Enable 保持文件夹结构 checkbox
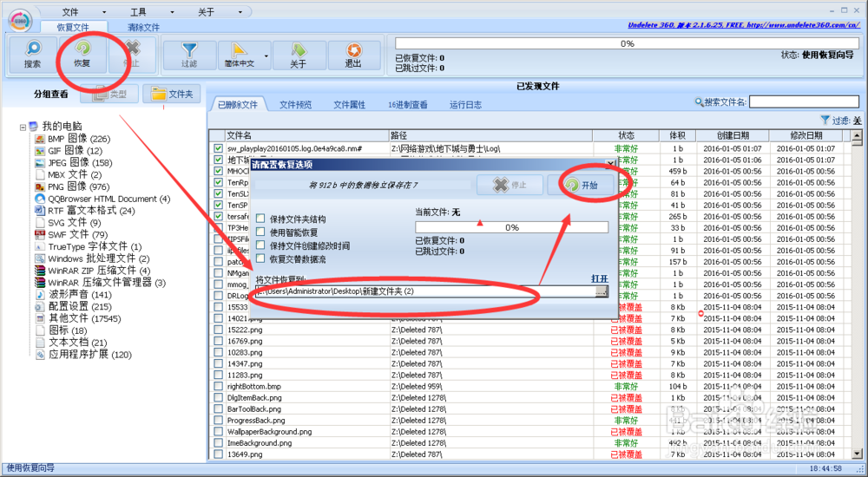Screen dimensions: 868x477 [260, 218]
